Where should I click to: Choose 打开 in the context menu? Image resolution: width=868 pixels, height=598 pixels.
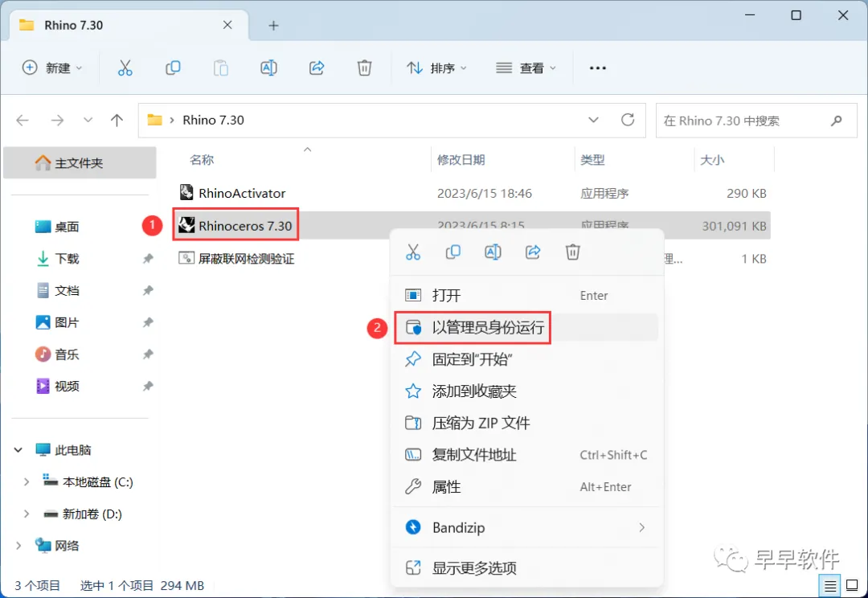[x=526, y=295]
